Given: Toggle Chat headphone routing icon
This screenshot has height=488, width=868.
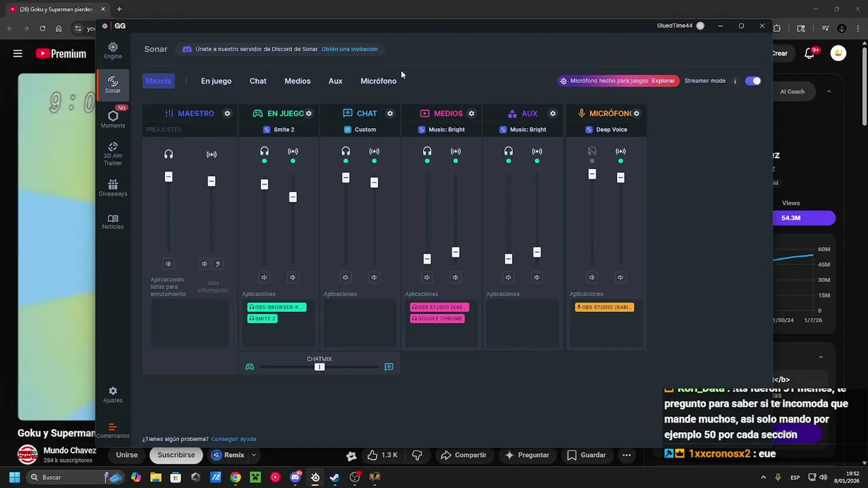Looking at the screenshot, I should coord(346,151).
